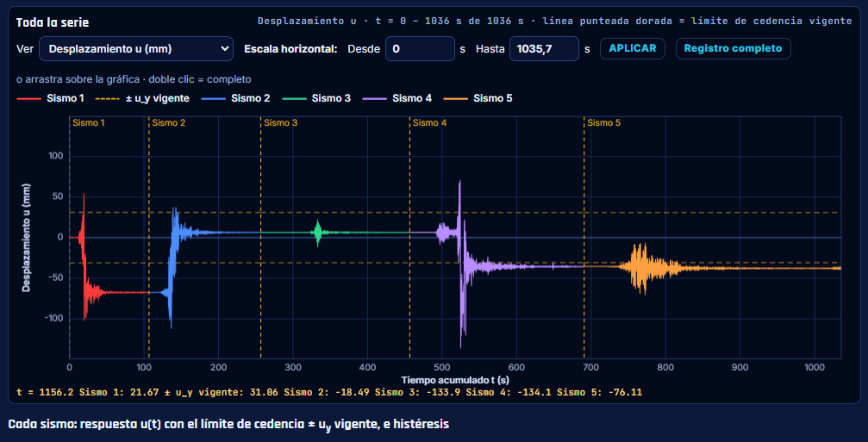The image size is (868, 442).
Task: Click the 'Sismo 1' marker label in chart
Action: 89,123
